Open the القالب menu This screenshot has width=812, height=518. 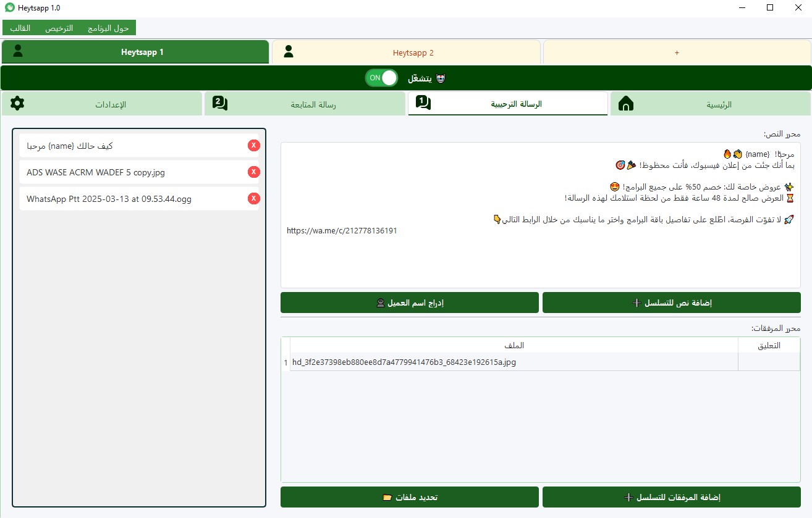tap(20, 28)
